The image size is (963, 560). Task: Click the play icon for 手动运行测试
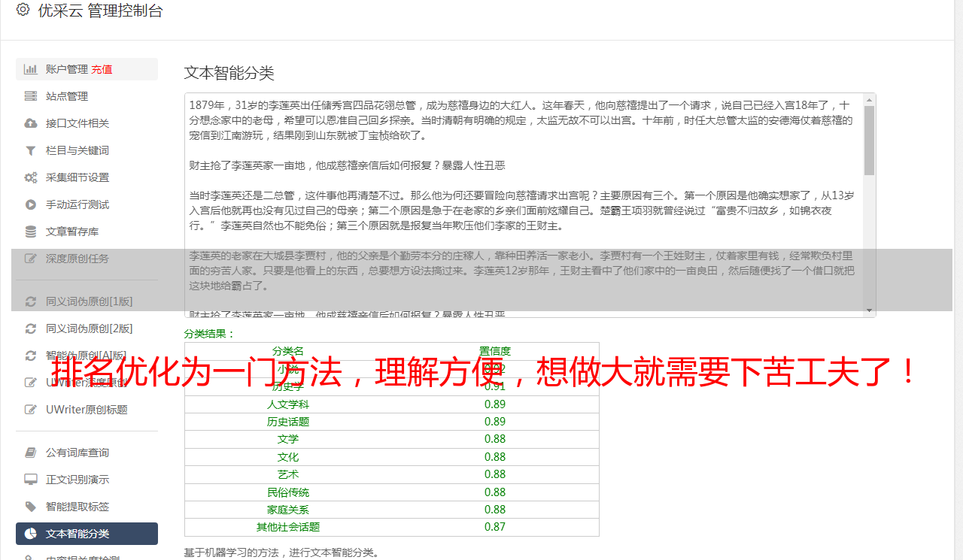click(31, 204)
